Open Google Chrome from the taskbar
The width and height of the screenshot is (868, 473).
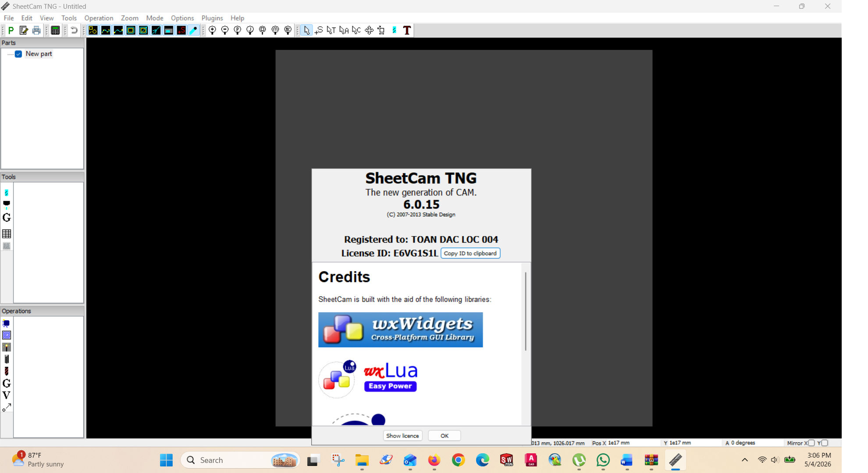pyautogui.click(x=458, y=460)
